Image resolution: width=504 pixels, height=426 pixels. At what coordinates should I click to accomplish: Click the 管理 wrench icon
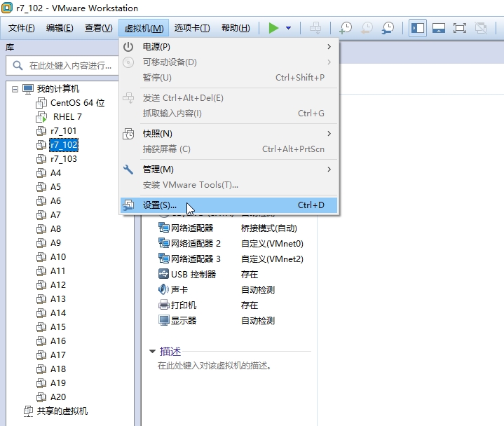pyautogui.click(x=128, y=170)
